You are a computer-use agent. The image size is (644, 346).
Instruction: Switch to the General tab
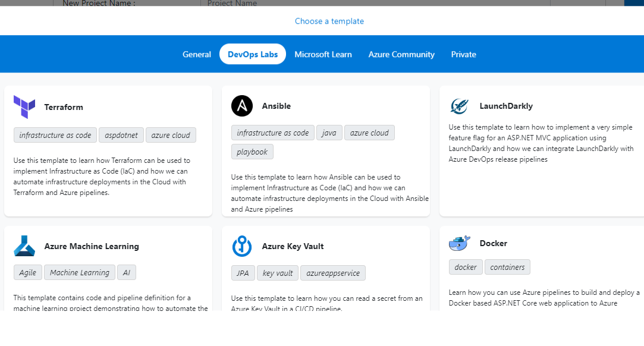[x=197, y=54]
